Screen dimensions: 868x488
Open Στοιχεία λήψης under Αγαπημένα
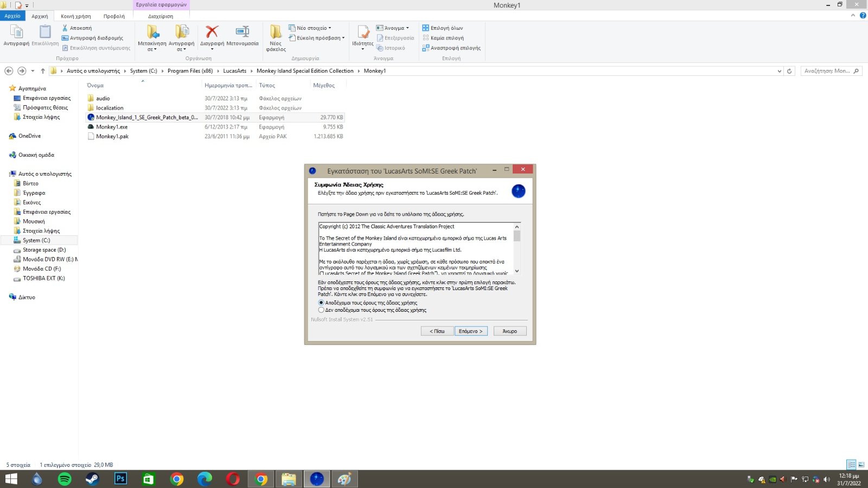41,117
